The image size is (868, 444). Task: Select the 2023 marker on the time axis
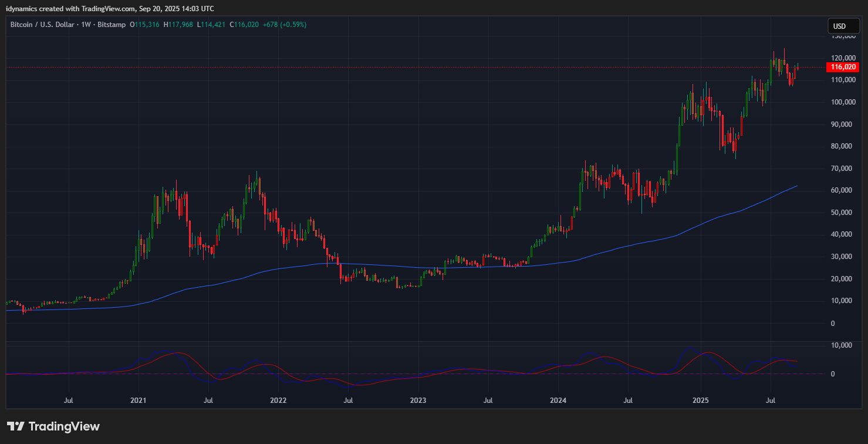(x=418, y=401)
